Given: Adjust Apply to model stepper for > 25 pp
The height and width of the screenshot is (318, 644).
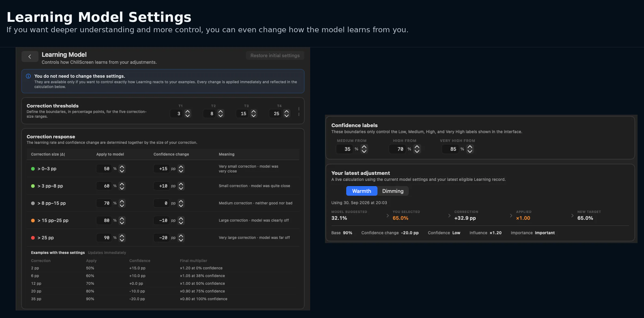Looking at the screenshot, I should [122, 238].
